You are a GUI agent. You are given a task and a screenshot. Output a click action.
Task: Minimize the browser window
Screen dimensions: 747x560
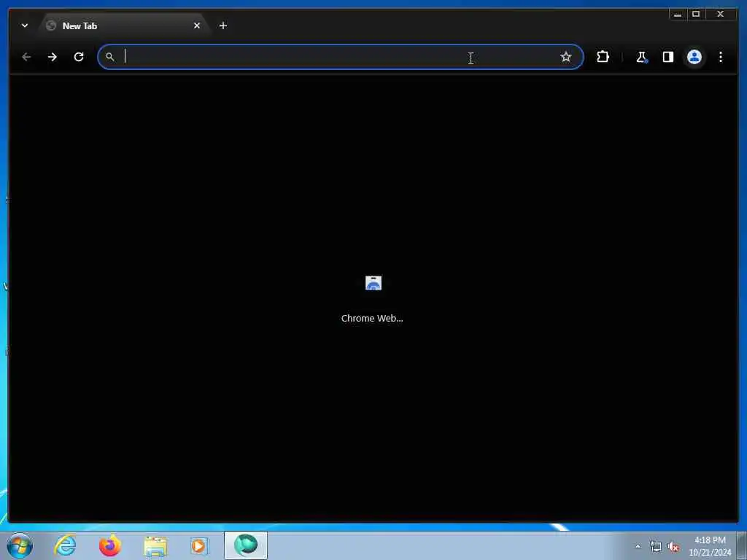(x=678, y=15)
